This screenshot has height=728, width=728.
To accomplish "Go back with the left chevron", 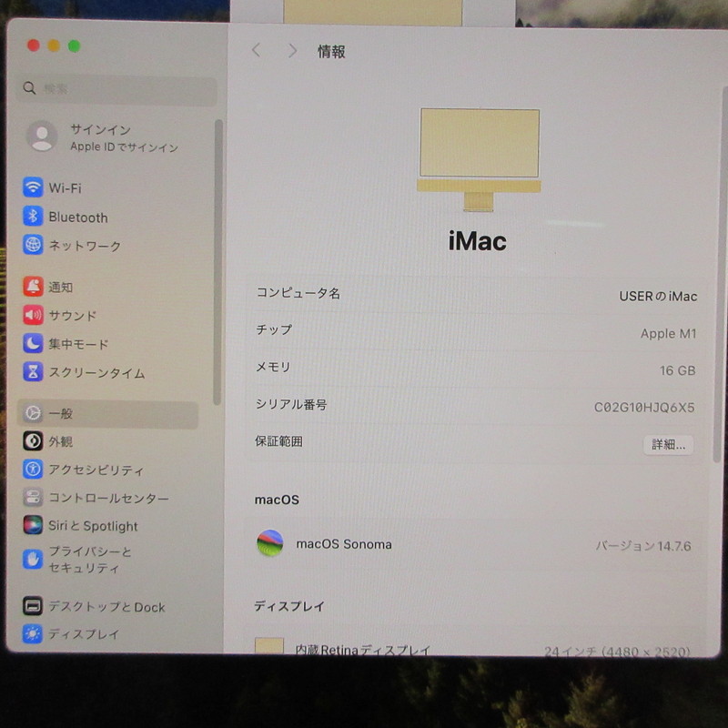I will (x=257, y=50).
